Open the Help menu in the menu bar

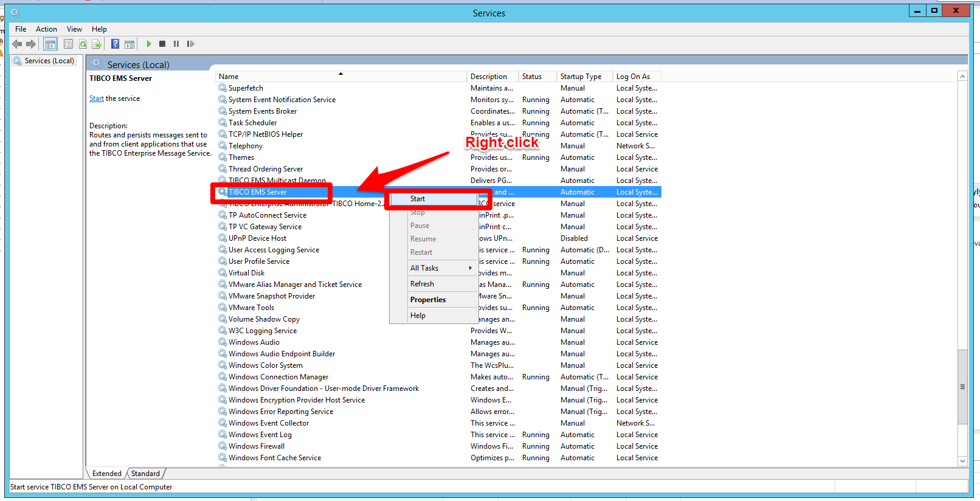pos(99,29)
